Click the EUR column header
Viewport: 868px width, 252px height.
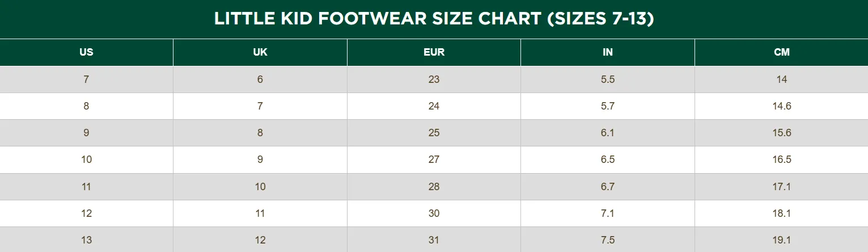[434, 52]
